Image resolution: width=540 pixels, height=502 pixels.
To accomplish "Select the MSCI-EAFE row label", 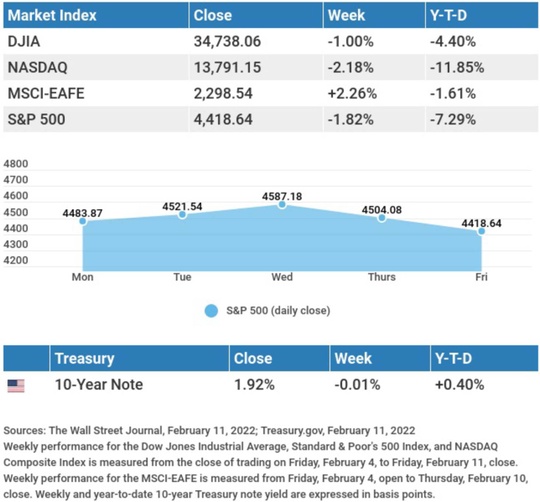I will point(46,94).
